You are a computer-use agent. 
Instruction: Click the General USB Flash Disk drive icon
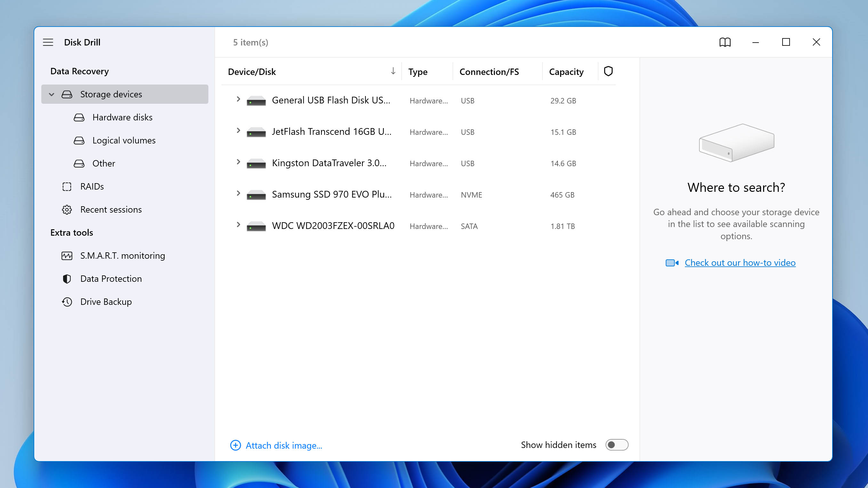pyautogui.click(x=256, y=101)
